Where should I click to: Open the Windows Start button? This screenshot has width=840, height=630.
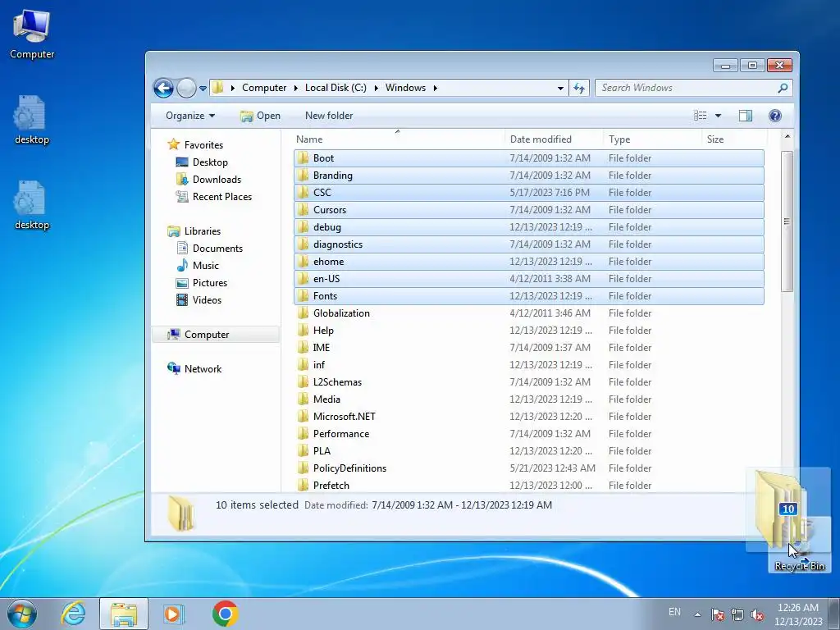[x=22, y=614]
